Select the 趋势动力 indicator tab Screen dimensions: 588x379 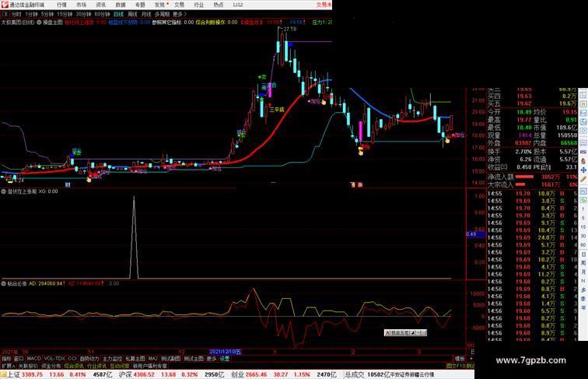pyautogui.click(x=89, y=359)
